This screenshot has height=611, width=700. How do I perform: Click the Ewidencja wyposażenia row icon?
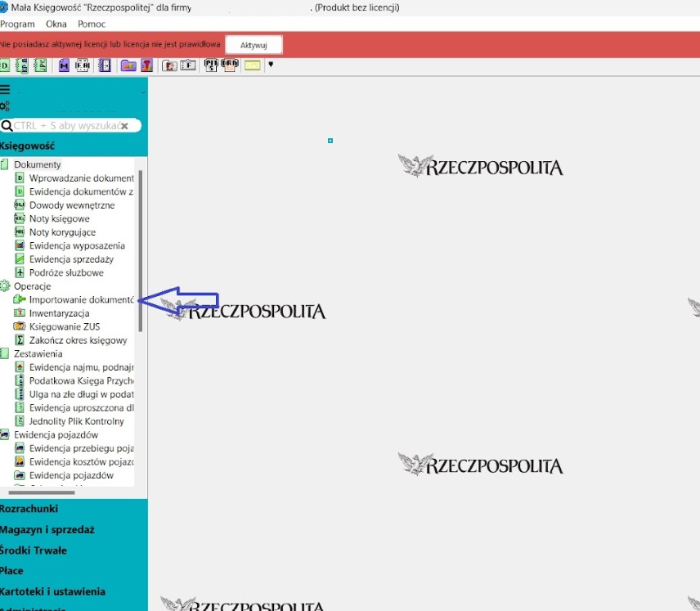(19, 245)
